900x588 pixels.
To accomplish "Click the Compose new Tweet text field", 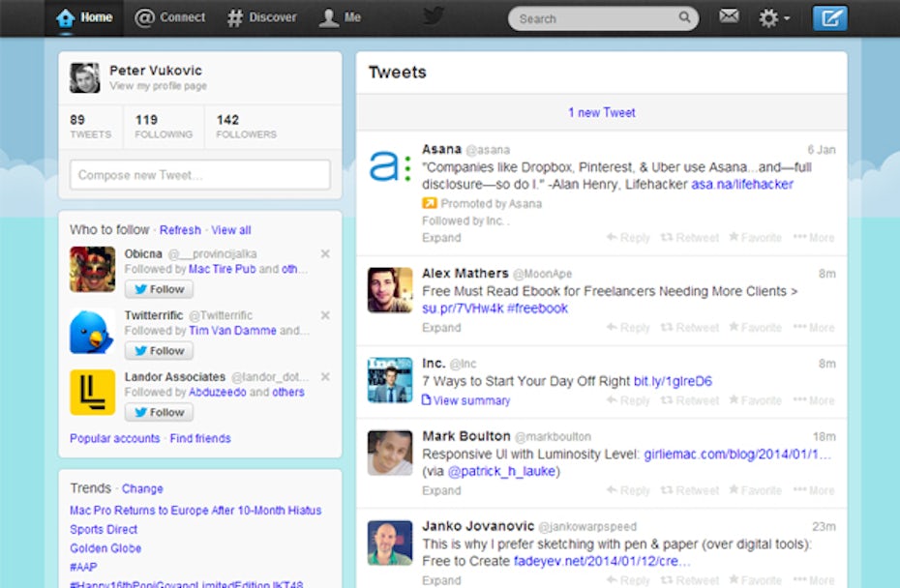I will click(200, 175).
